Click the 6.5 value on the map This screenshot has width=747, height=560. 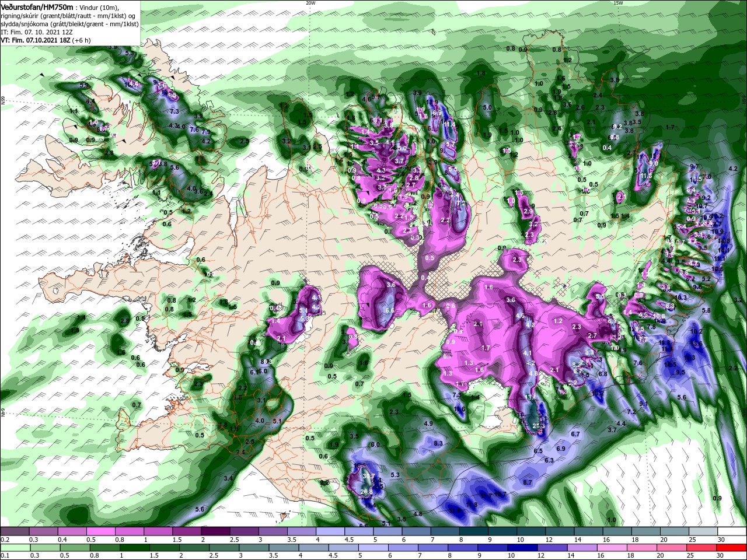tap(539, 451)
